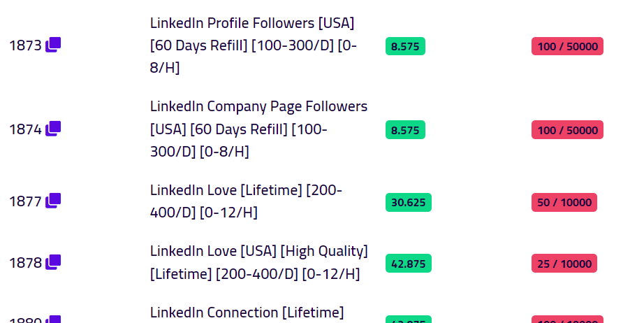Click the 8.575 price badge for Company Page Followers

[x=405, y=130]
